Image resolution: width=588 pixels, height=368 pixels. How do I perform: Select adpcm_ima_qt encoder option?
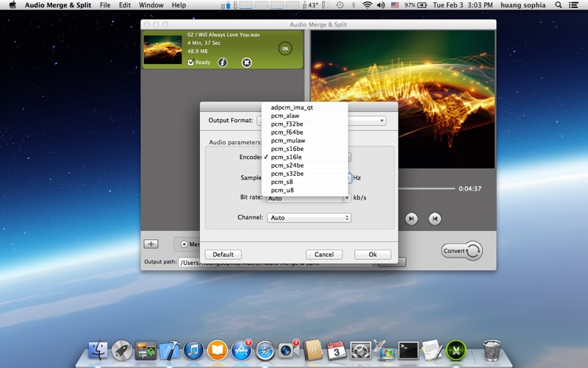coord(292,107)
